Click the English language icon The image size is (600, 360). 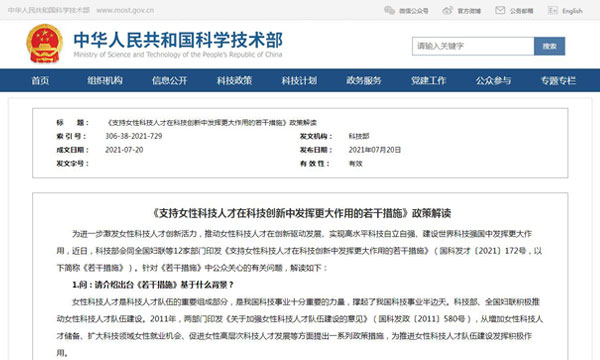(x=553, y=10)
